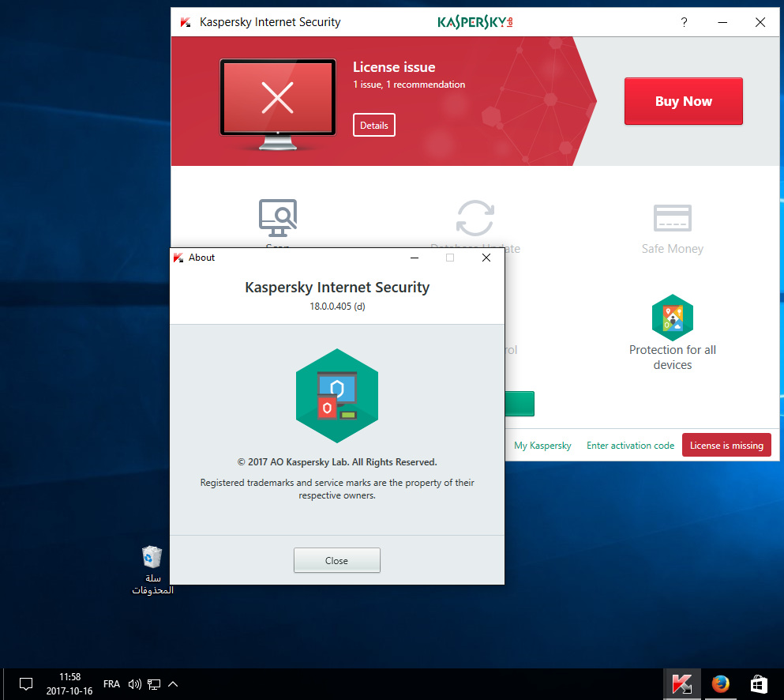Open Protection for all devices hexagon icon
This screenshot has width=784, height=700.
(x=673, y=318)
